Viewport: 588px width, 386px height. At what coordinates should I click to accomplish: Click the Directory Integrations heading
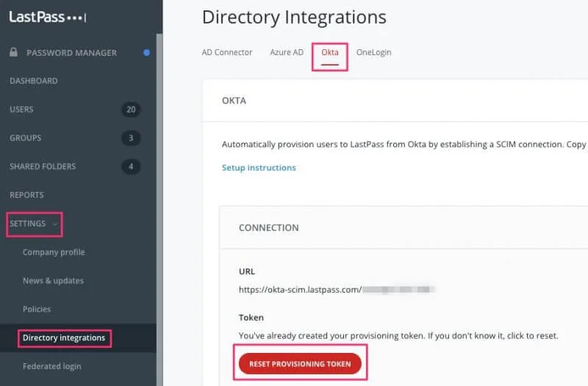point(294,17)
